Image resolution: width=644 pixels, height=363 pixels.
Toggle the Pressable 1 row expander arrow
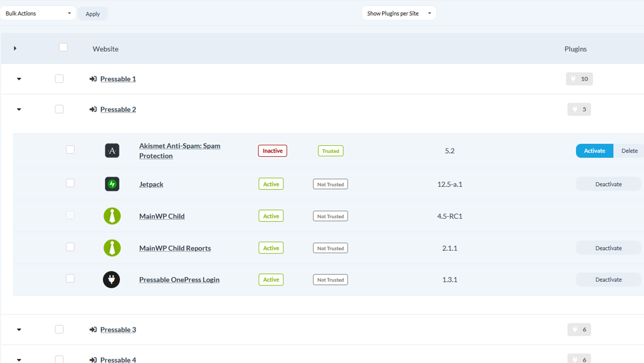pyautogui.click(x=19, y=79)
